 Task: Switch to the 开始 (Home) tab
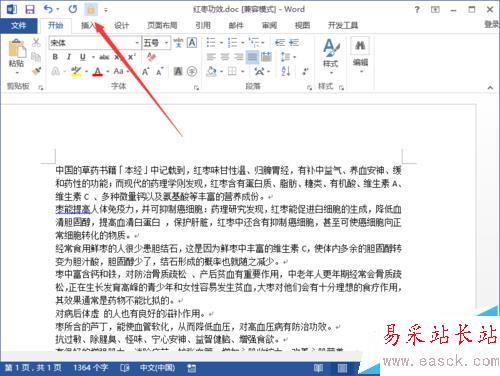tap(55, 25)
